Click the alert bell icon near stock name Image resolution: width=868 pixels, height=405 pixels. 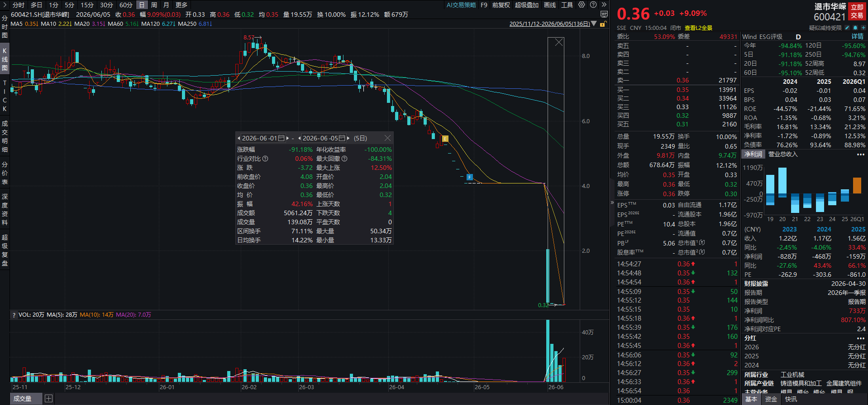[x=855, y=28]
